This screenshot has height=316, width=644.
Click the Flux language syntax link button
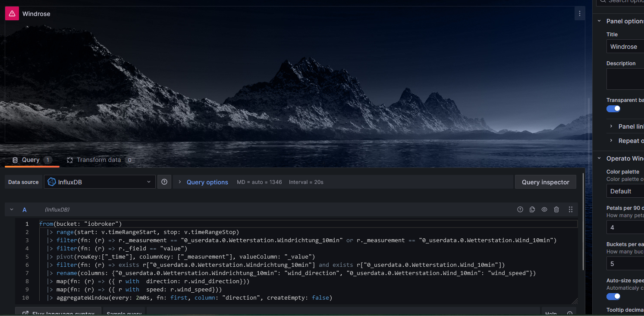click(58, 312)
